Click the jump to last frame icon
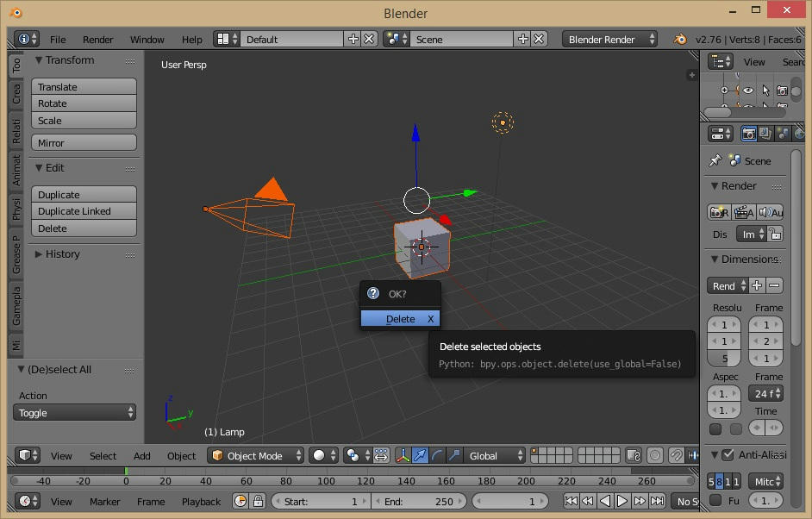 [x=658, y=501]
